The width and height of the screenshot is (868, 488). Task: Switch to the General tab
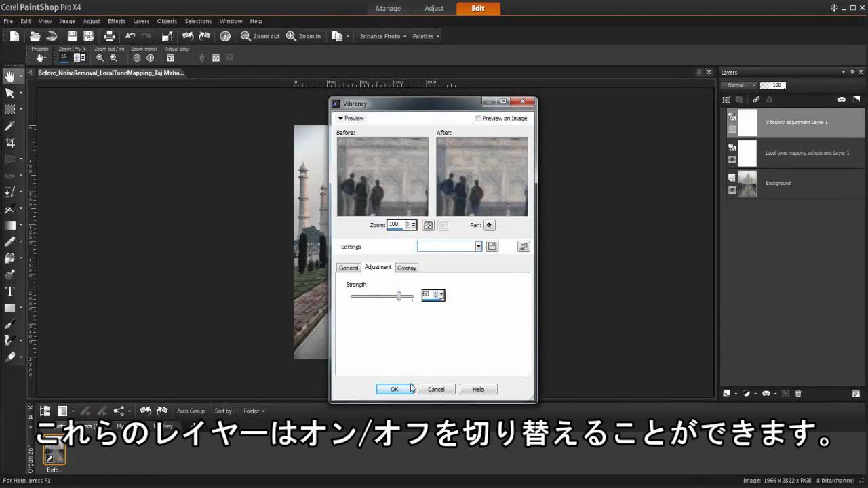click(x=349, y=268)
